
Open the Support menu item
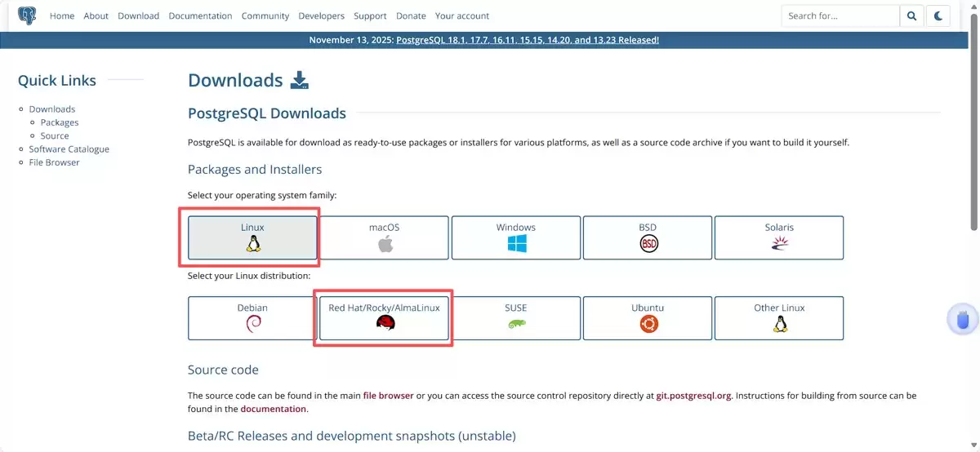[371, 16]
